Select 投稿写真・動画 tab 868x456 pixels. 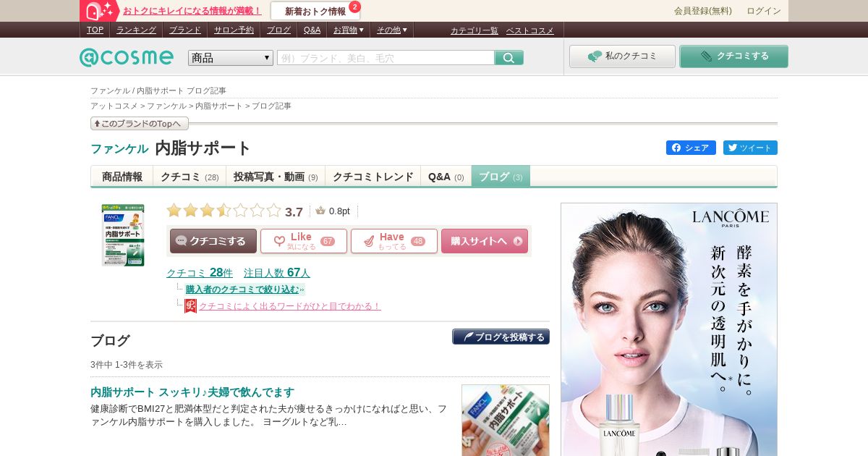(276, 177)
